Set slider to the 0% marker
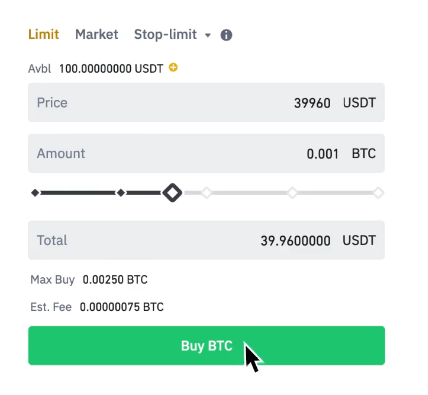The image size is (428, 395). click(x=35, y=193)
